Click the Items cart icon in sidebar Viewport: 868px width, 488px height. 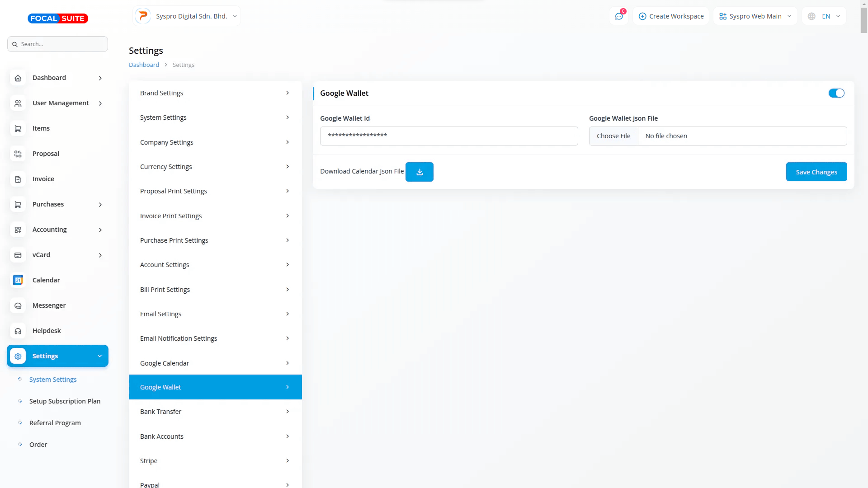[18, 128]
